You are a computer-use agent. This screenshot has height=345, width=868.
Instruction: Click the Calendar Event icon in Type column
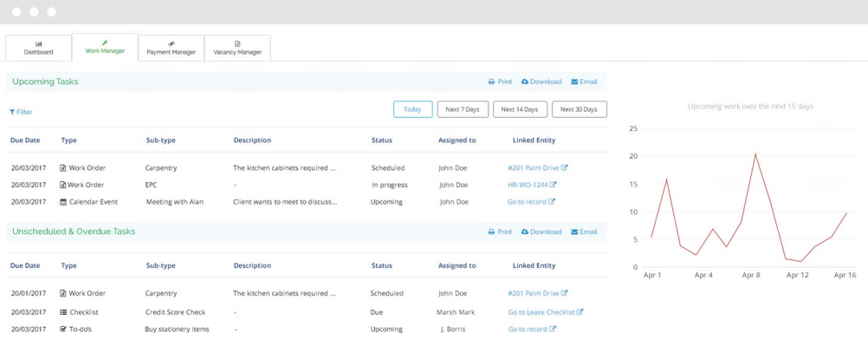point(63,202)
